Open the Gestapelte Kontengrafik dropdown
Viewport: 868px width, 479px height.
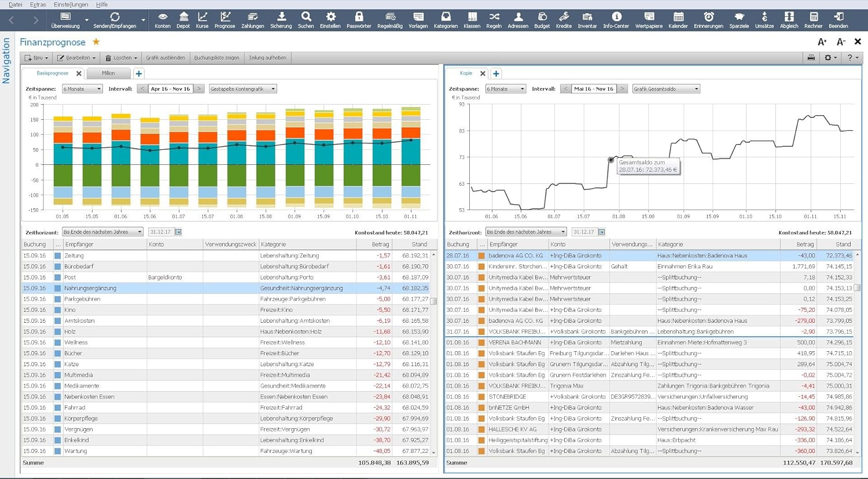[x=242, y=89]
